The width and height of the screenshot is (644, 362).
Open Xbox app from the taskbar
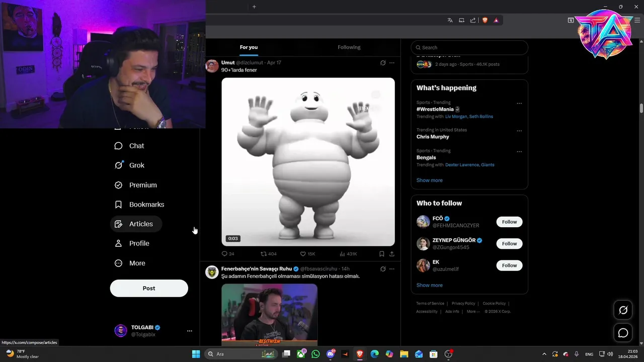point(301,354)
